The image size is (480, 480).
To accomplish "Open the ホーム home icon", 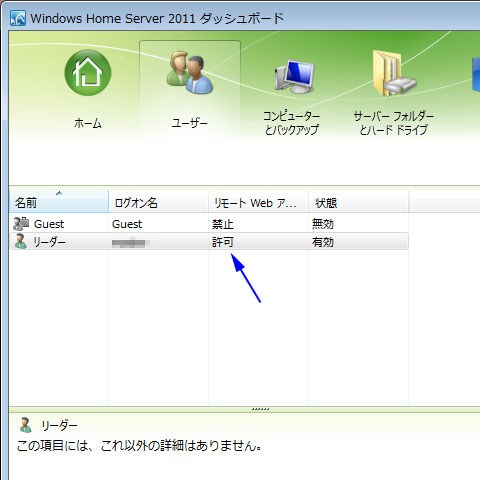I will coord(88,73).
